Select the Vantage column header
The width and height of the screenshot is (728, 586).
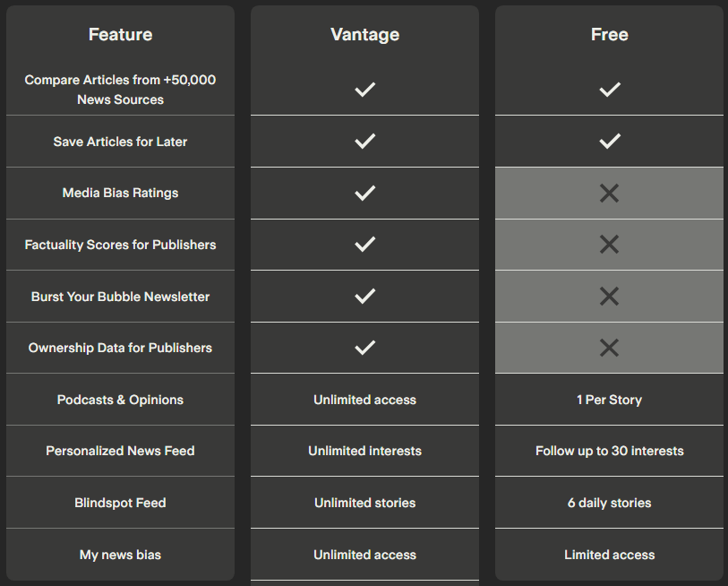(x=365, y=34)
